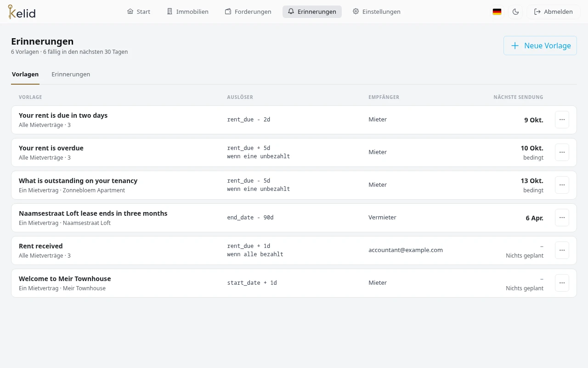Open the German flag language selector
This screenshot has height=368, width=588.
point(497,12)
